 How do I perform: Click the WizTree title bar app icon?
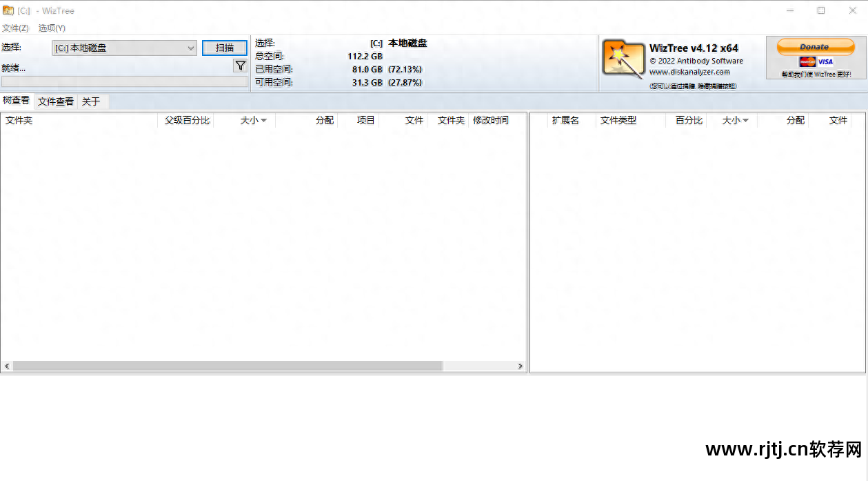tap(8, 10)
